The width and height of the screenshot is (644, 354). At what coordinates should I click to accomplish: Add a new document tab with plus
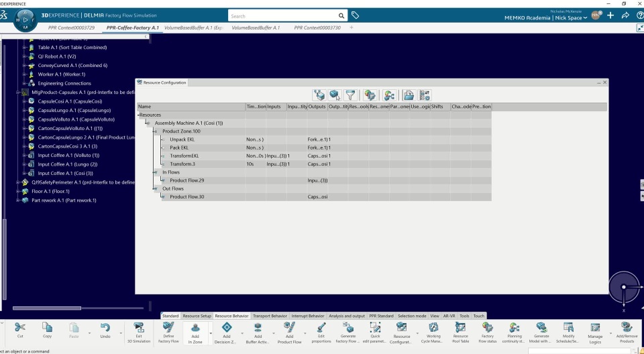click(x=351, y=27)
